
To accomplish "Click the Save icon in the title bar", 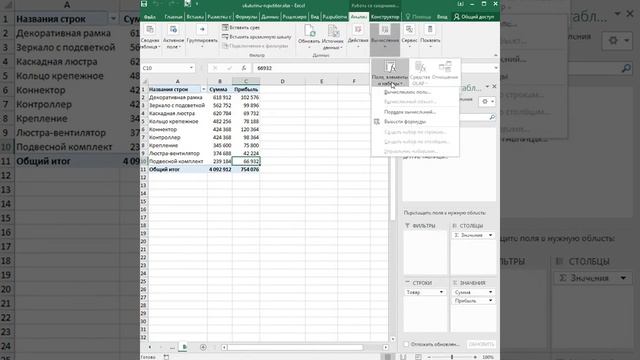I will coord(144,4).
